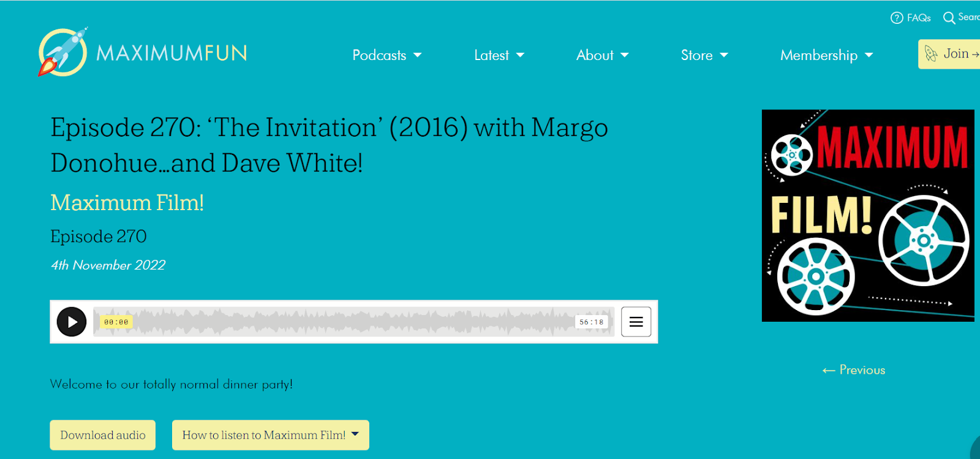Image resolution: width=980 pixels, height=459 pixels.
Task: Open the Maximum Film! show link
Action: [127, 202]
